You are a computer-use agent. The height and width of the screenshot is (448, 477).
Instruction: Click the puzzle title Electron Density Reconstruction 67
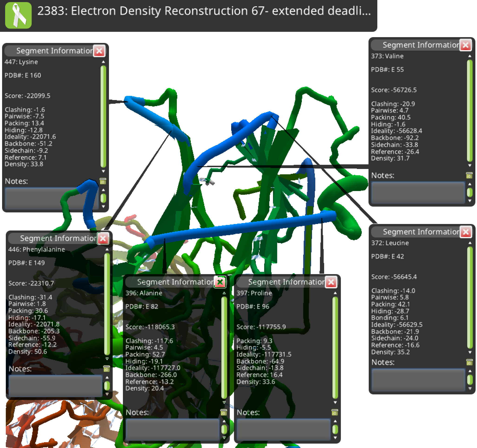[204, 11]
